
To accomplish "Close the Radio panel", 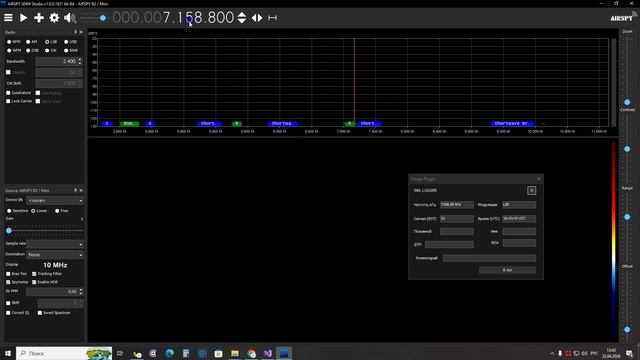I will coord(81,32).
